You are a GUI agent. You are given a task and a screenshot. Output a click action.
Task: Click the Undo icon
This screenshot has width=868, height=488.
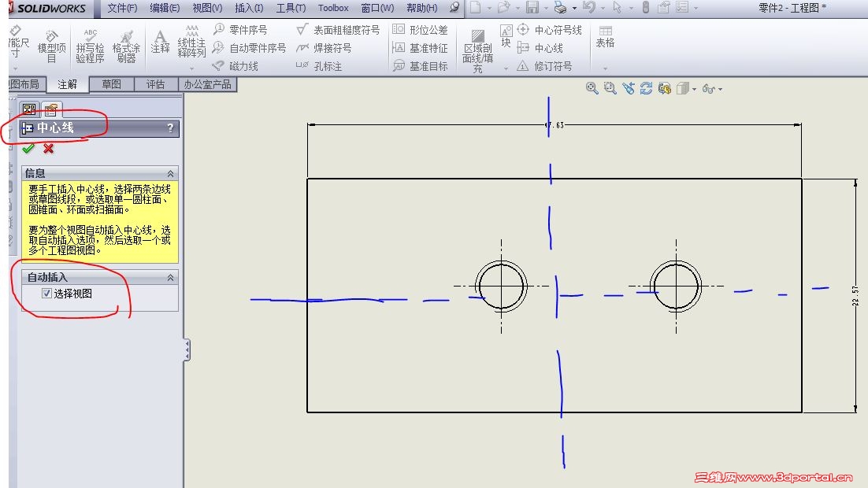pos(589,7)
